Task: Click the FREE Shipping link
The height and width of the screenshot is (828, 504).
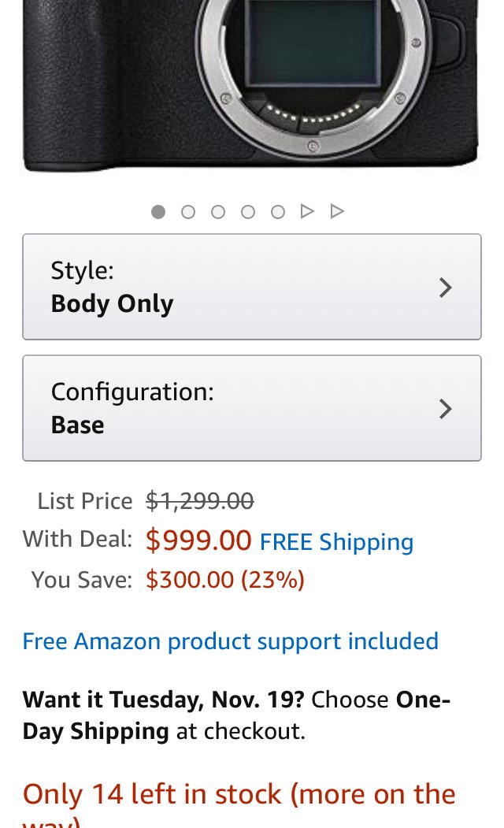Action: (x=336, y=542)
